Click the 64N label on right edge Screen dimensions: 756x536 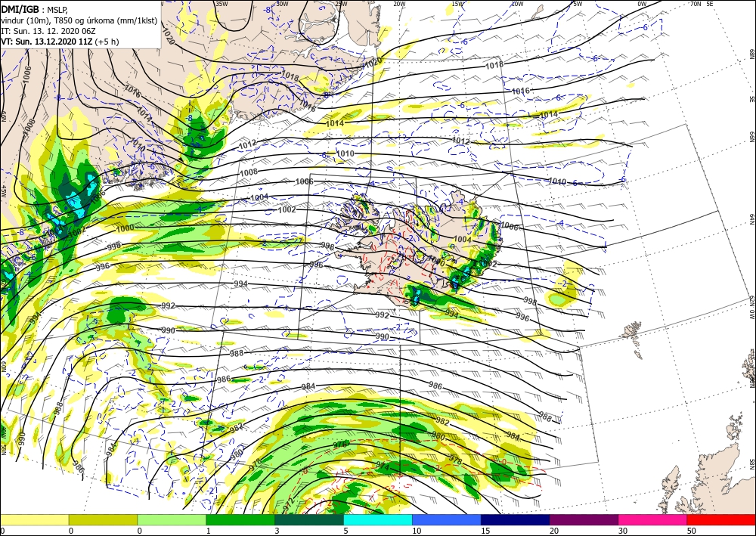[x=752, y=218]
